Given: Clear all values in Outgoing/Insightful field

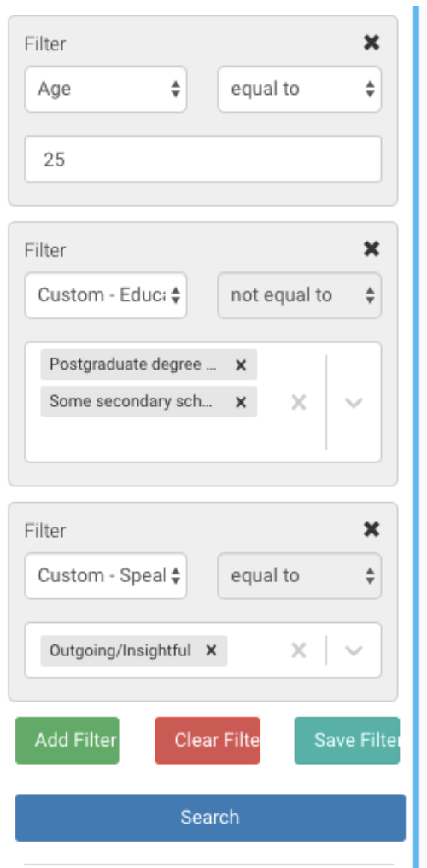Looking at the screenshot, I should coord(299,650).
